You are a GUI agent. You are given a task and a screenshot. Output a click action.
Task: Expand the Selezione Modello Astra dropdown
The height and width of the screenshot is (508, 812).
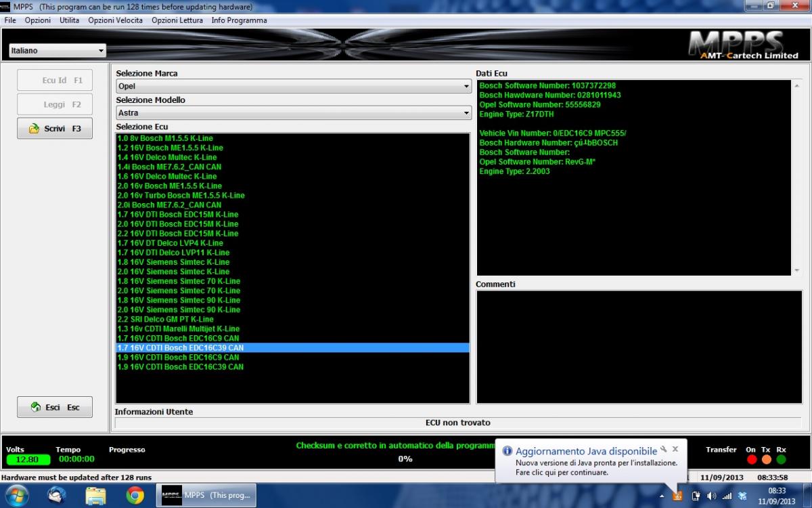(294, 113)
